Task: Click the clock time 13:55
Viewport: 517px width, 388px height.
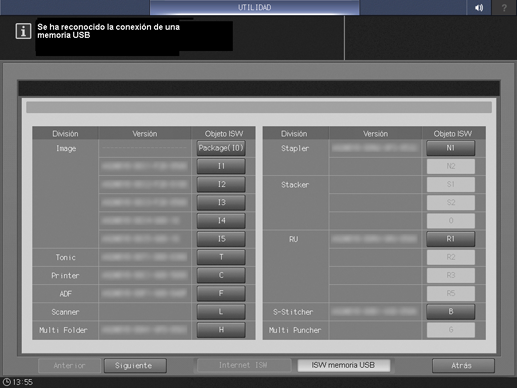Action: (22, 382)
